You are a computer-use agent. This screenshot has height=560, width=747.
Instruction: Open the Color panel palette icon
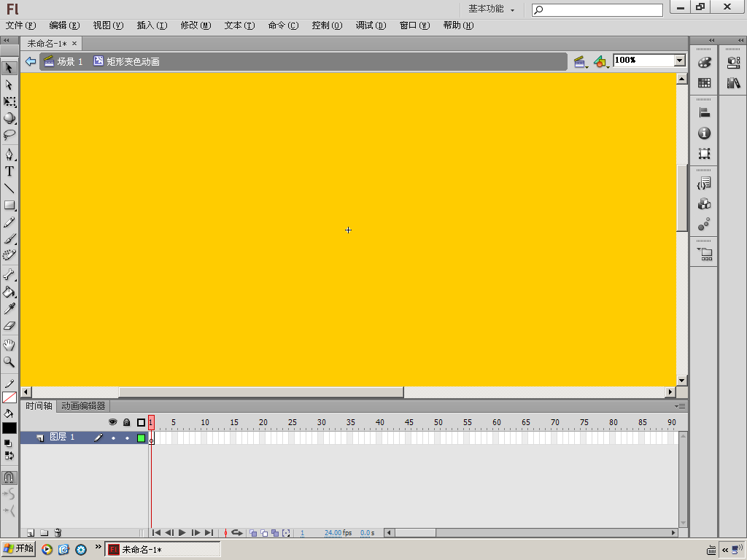[704, 63]
